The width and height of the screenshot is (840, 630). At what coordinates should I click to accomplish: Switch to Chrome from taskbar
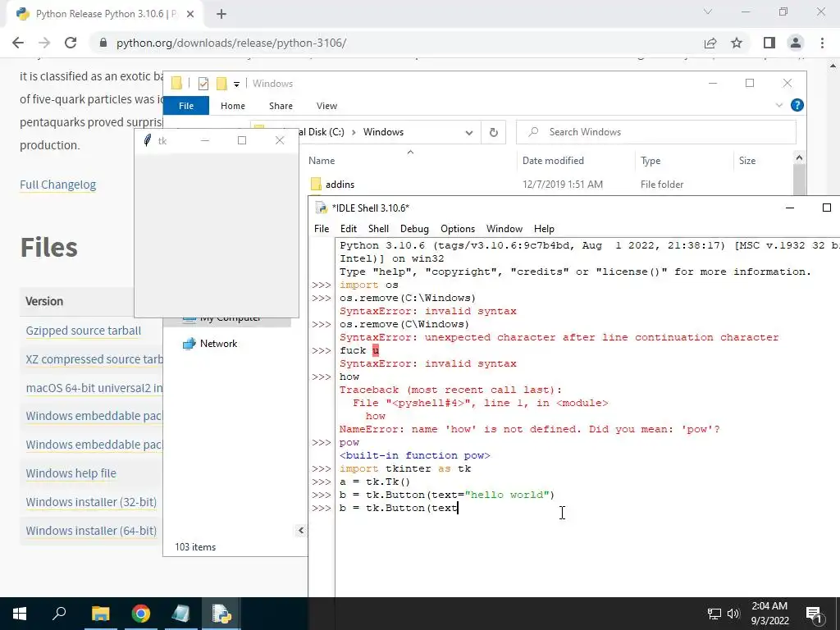click(141, 614)
